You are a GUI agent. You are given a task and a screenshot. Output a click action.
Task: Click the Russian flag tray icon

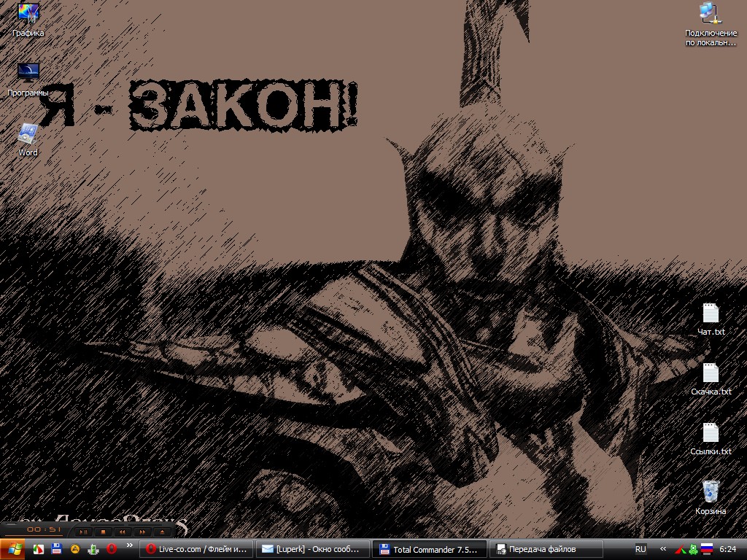706,549
